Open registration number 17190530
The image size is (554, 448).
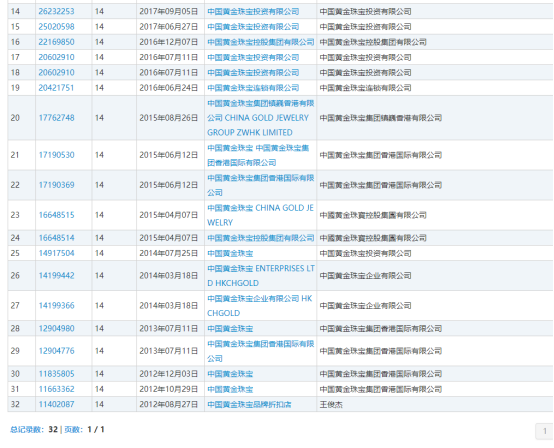coord(56,155)
